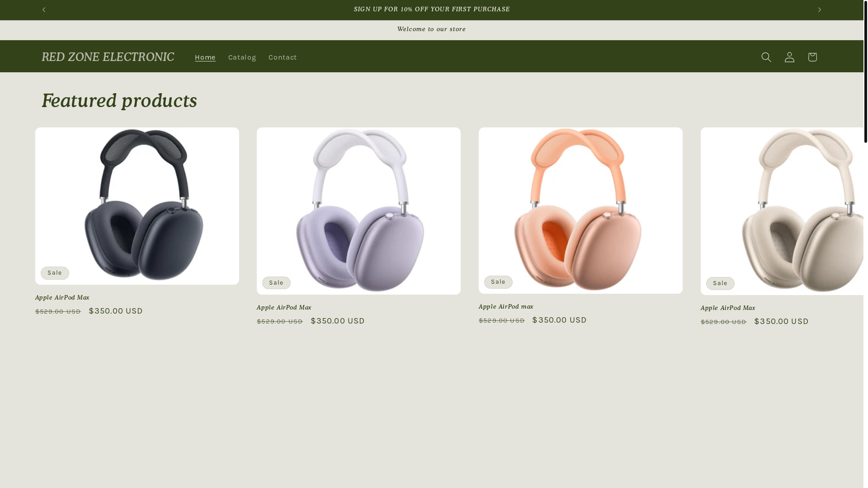Open the orange AirPod max image
868x488 pixels.
pos(580,211)
